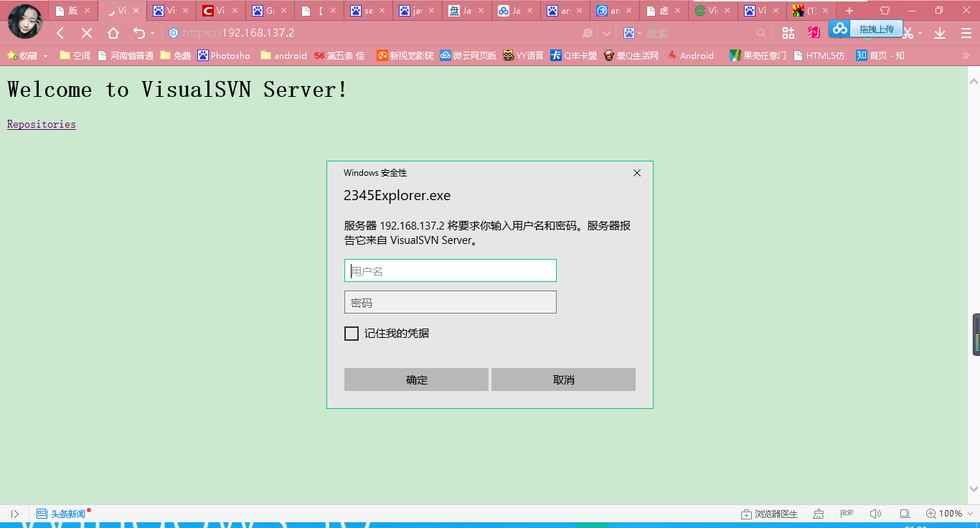Image resolution: width=980 pixels, height=528 pixels.
Task: Open the 第五套 佳 bookmark
Action: pos(339,55)
